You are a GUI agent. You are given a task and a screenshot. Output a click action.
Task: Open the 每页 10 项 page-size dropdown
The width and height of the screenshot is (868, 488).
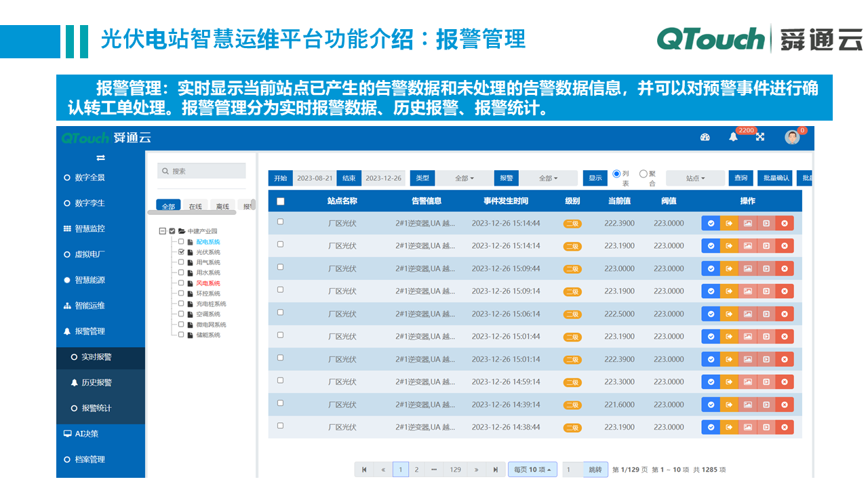click(x=532, y=469)
